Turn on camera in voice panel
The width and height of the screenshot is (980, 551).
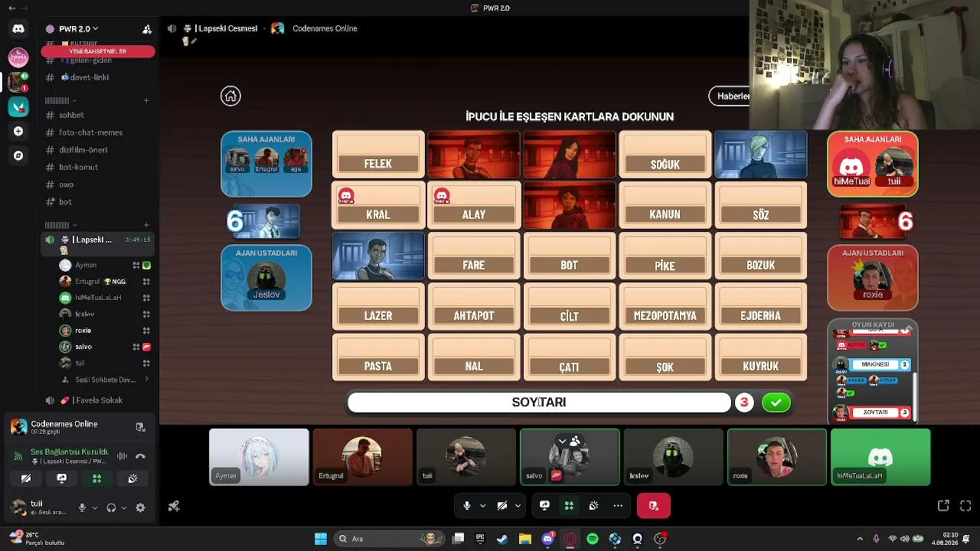point(26,478)
